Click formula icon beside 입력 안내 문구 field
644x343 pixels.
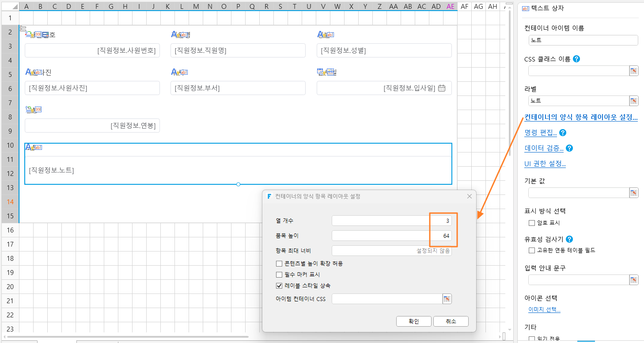pyautogui.click(x=634, y=280)
